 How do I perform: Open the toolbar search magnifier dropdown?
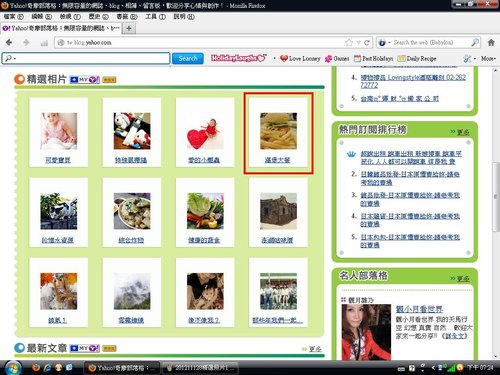10,58
